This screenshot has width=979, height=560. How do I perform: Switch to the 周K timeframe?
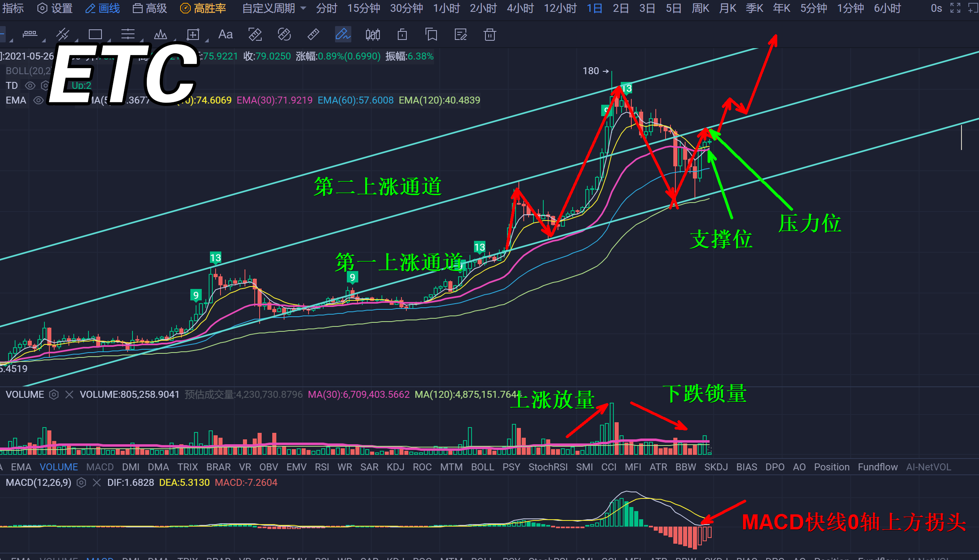[x=700, y=8]
